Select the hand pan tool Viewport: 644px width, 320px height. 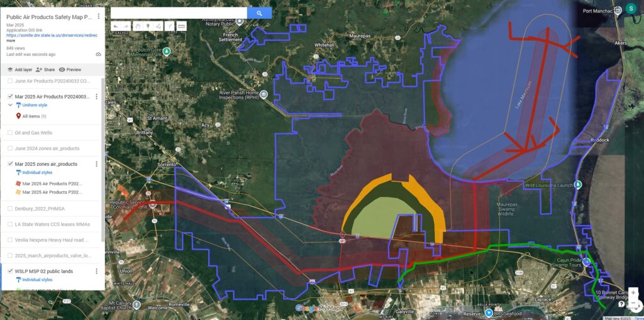[x=137, y=26]
